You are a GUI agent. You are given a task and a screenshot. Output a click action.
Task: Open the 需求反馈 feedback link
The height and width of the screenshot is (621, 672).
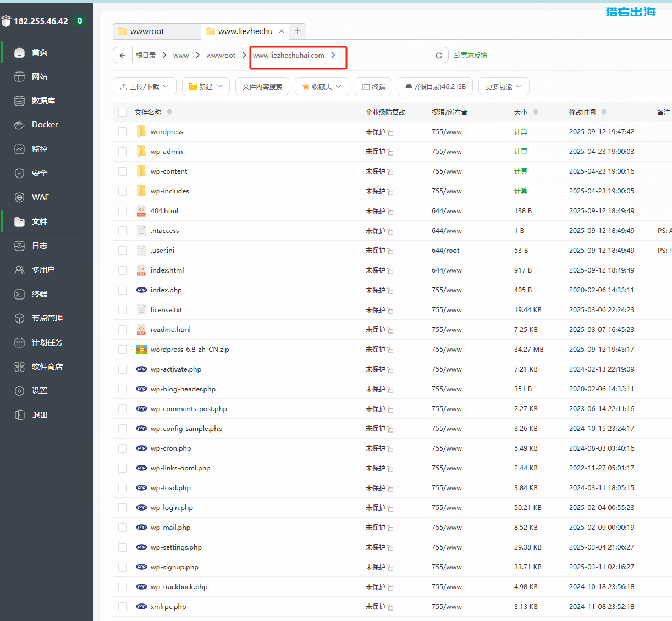click(x=470, y=56)
